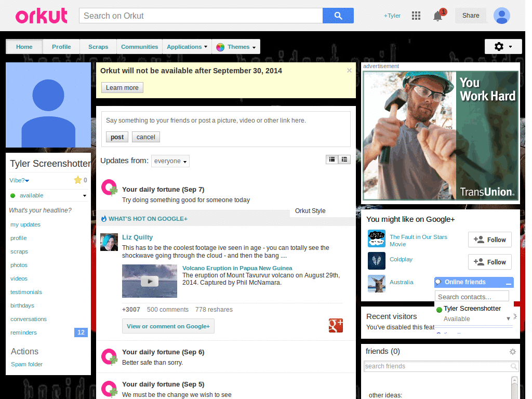Open testimonials in sidebar
This screenshot has width=532, height=399.
coord(26,292)
